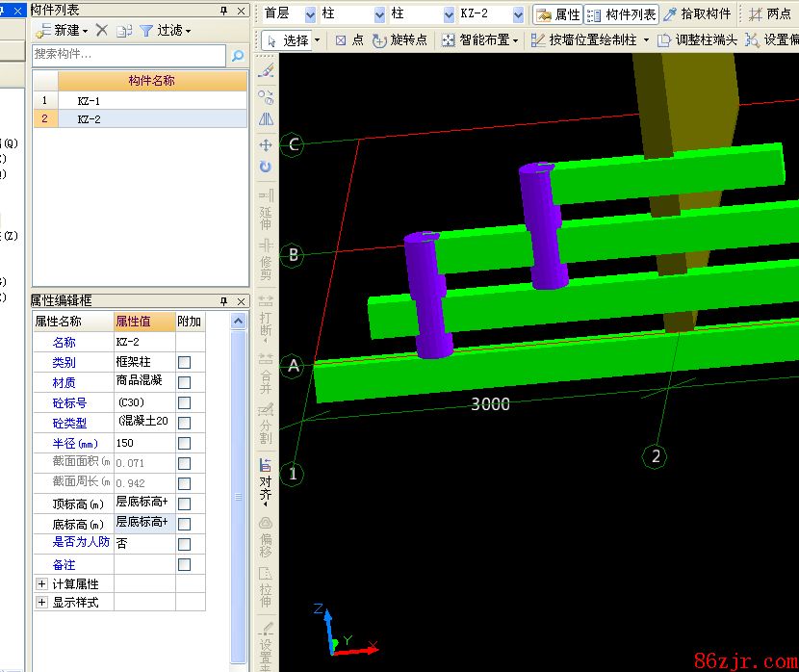
Task: Select the move tool with four arrows
Action: pos(266,145)
